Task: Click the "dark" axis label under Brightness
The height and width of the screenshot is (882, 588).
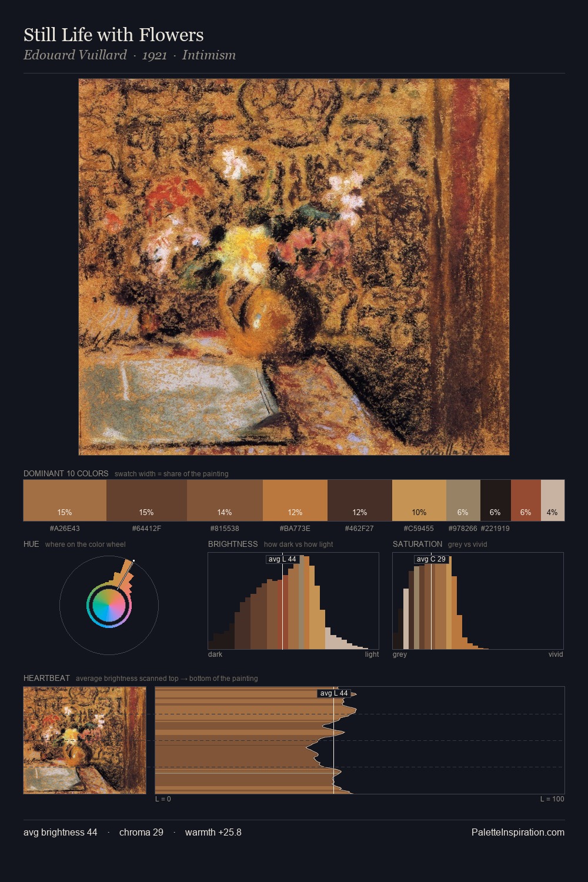Action: coord(215,654)
